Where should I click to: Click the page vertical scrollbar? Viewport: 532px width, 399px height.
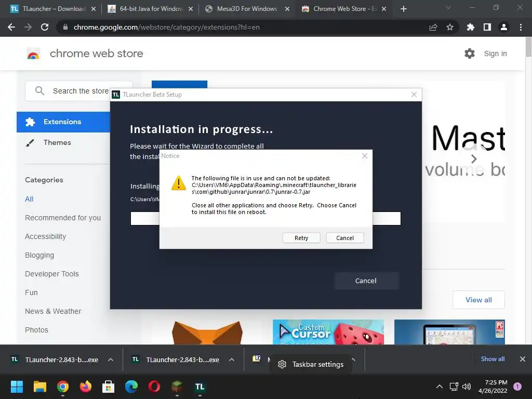528,47
